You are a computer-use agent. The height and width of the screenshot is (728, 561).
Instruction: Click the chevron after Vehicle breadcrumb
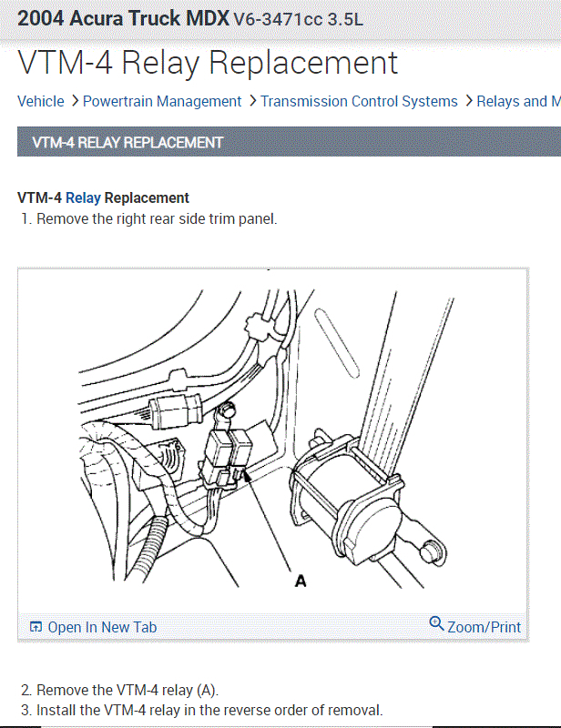[x=75, y=101]
